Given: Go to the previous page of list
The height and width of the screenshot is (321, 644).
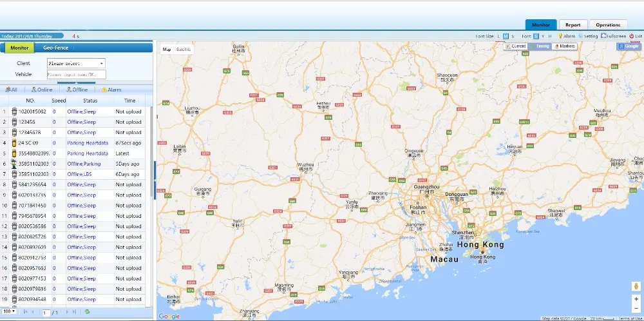Looking at the screenshot, I should click(x=33, y=312).
